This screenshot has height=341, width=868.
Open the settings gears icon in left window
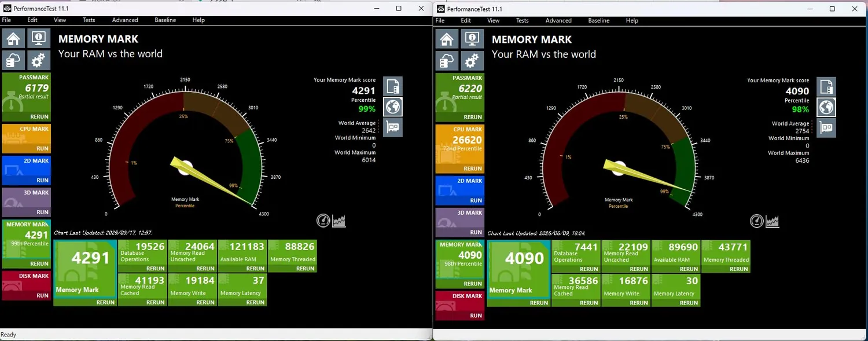39,61
